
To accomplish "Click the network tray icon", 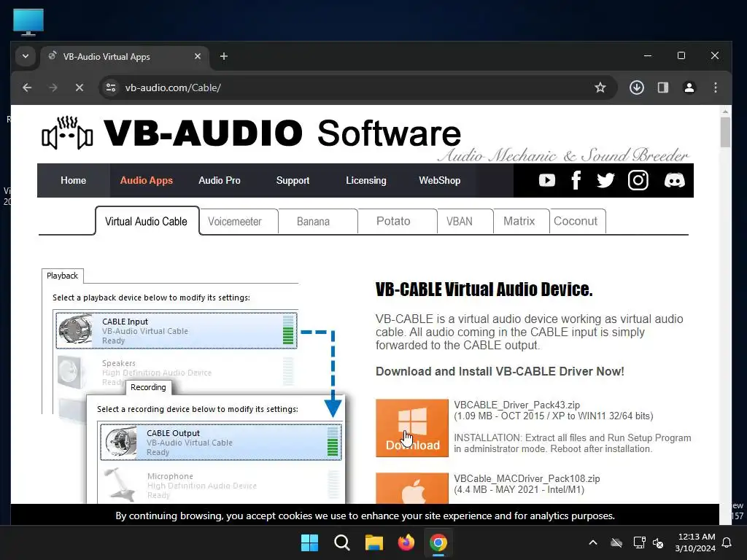I will tap(639, 542).
